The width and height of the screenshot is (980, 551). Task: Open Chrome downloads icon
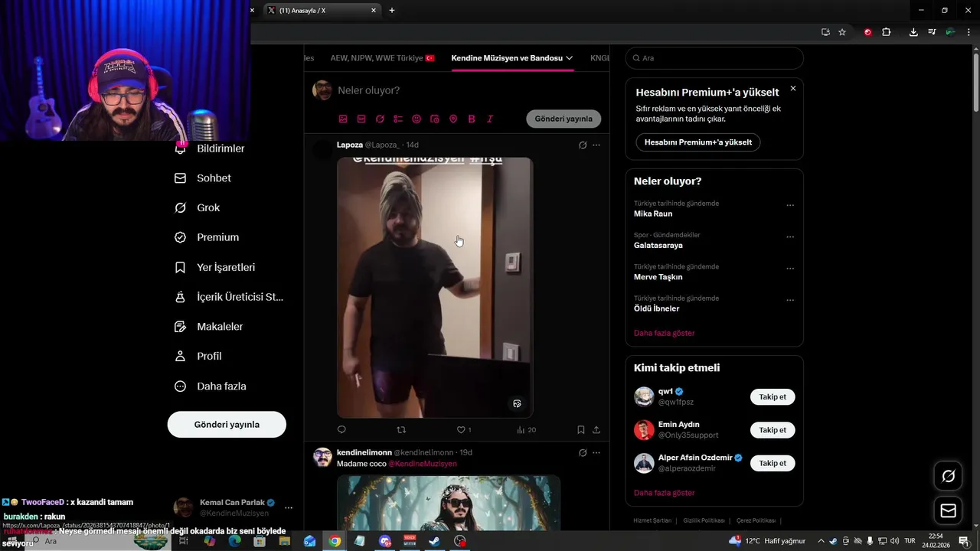coord(913,32)
